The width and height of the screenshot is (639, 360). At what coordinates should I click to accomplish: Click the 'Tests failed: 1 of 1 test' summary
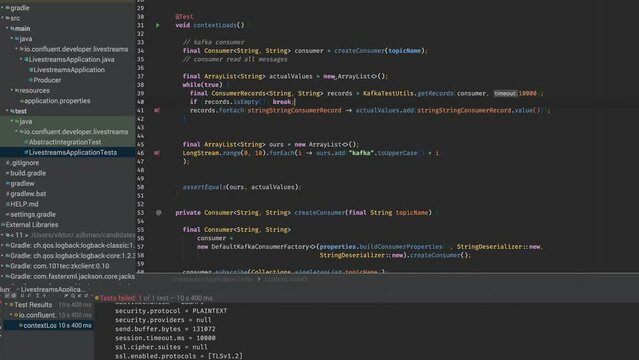(156, 298)
